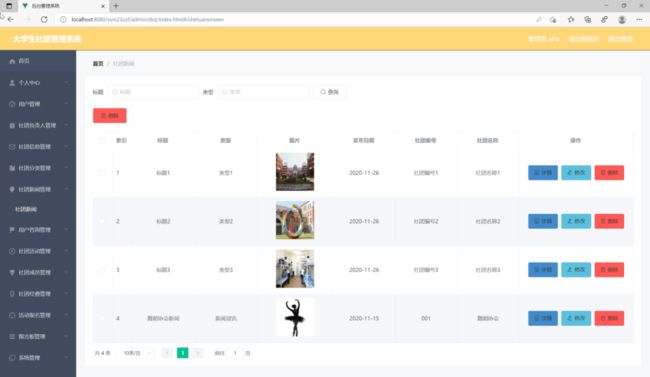Focus the 标题 search input field

click(153, 92)
